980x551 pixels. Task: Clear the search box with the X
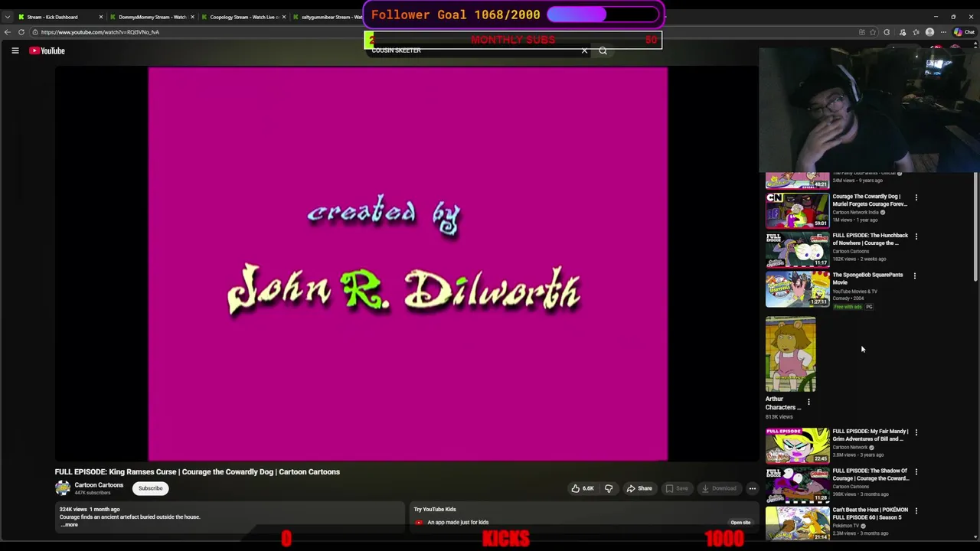pos(584,51)
